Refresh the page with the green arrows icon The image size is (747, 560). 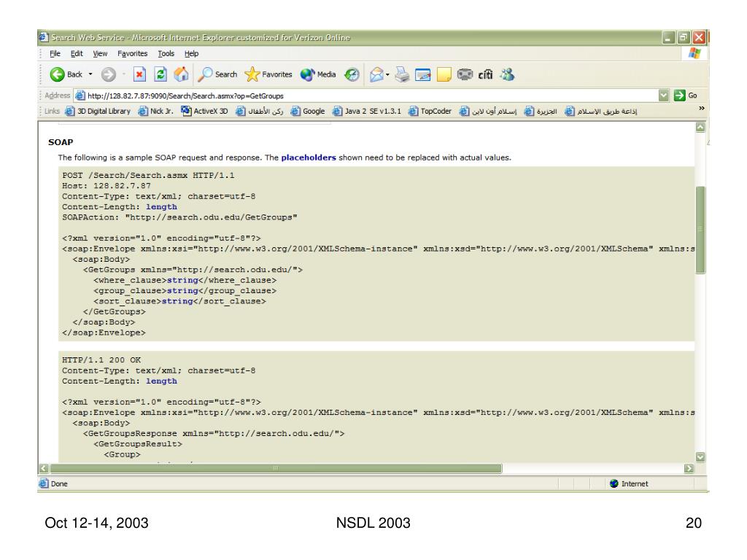pos(160,74)
